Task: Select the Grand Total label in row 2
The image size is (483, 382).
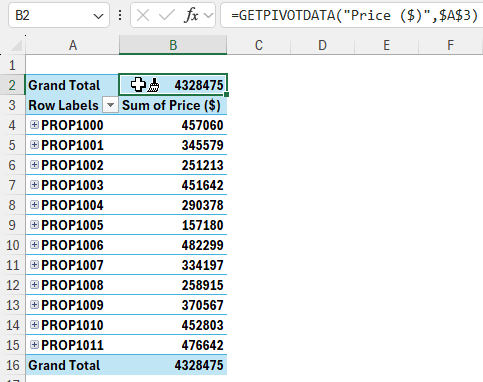Action: click(x=64, y=85)
